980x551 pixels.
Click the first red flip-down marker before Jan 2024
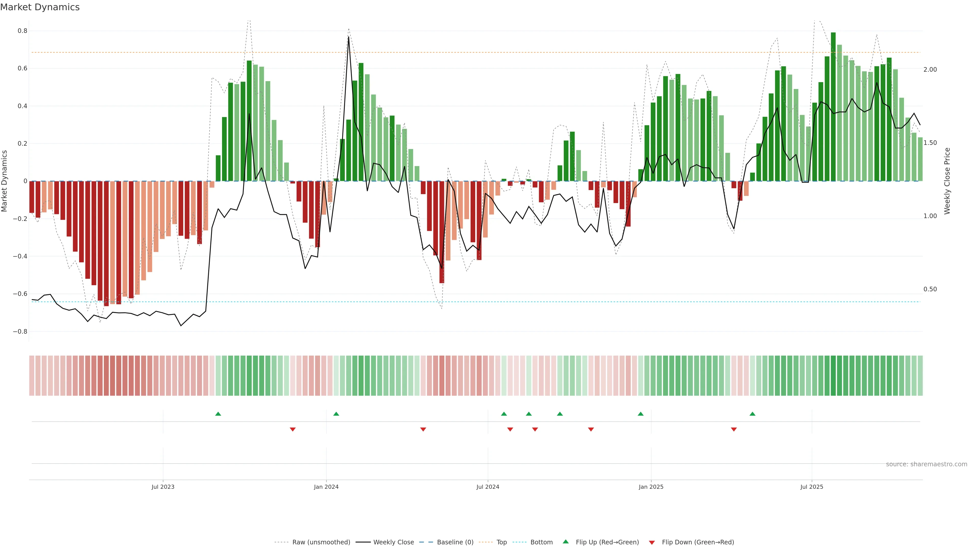[x=292, y=429]
